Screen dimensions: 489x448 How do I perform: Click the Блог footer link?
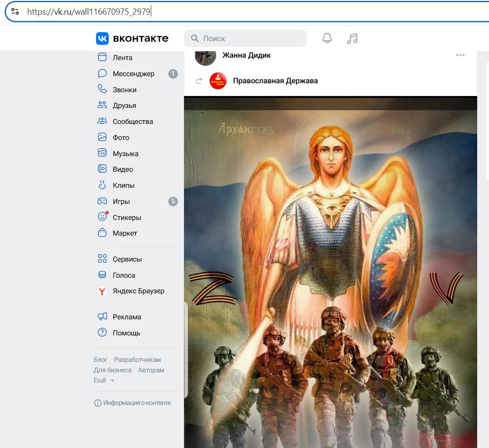(100, 360)
